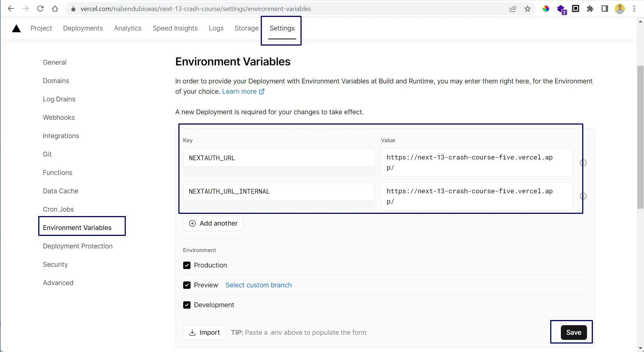
Task: Reload the page
Action: (x=40, y=9)
